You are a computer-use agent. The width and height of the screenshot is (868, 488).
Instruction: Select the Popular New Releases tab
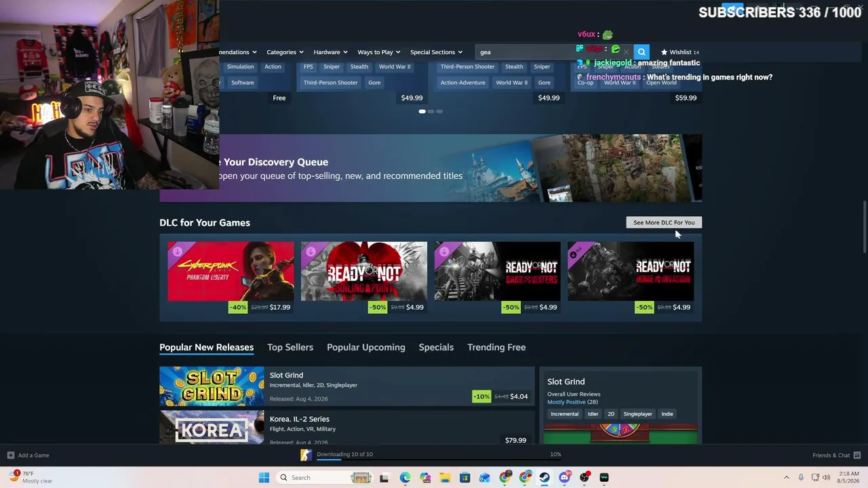tap(206, 347)
